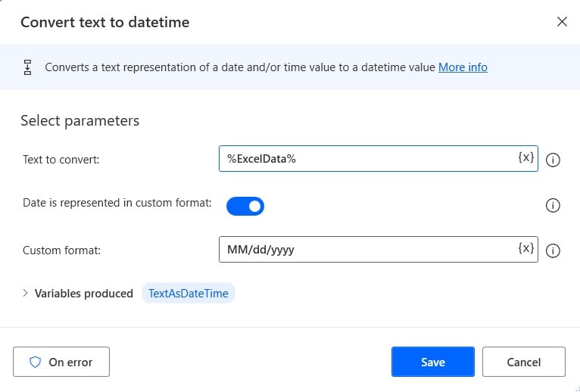Click the Date is represented in custom format label
This screenshot has width=580, height=392.
(x=117, y=203)
